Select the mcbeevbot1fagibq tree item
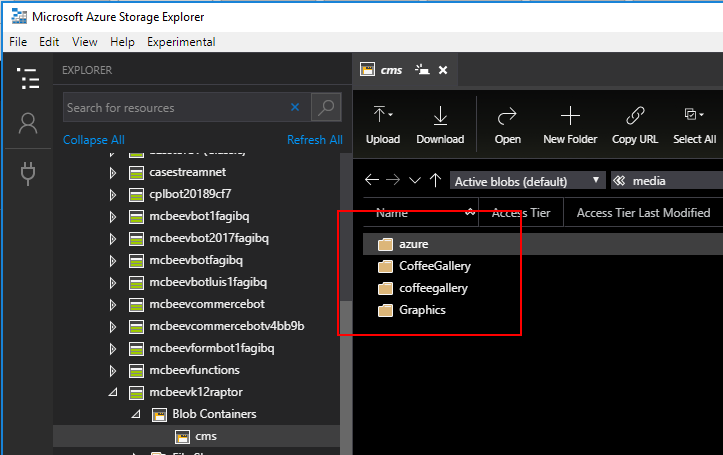723x455 pixels. click(x=199, y=216)
